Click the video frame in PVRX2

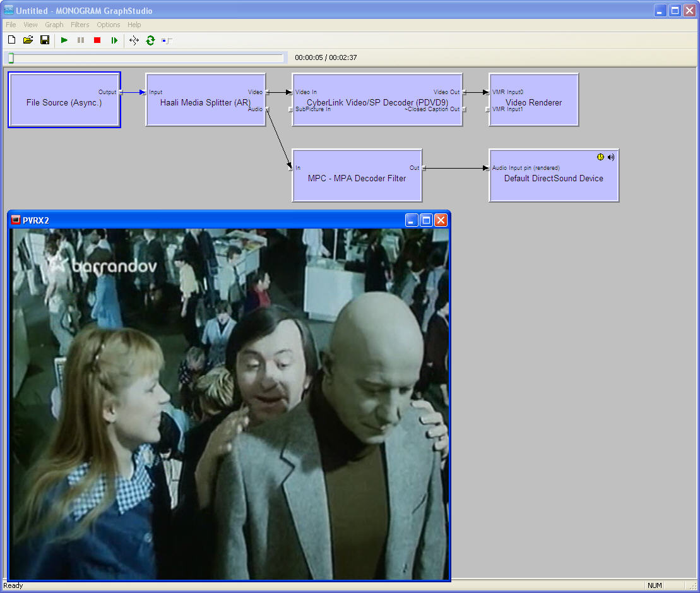[x=230, y=404]
